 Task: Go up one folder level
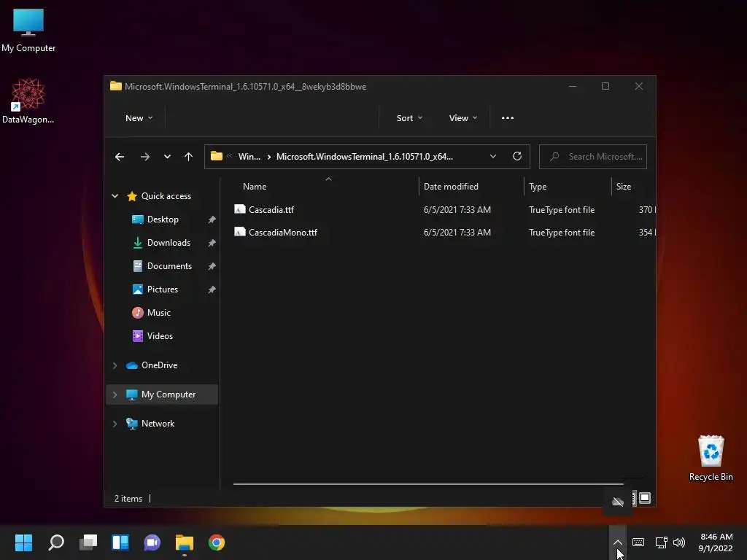tap(189, 157)
